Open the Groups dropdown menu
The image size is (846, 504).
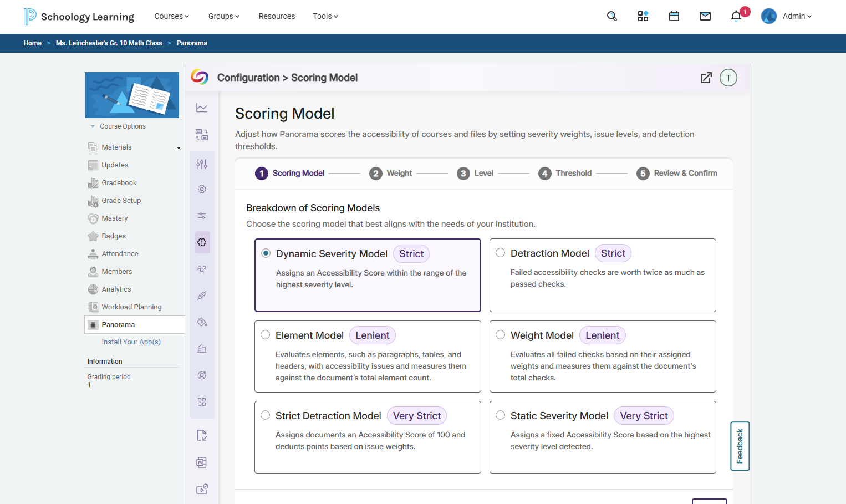click(x=224, y=16)
